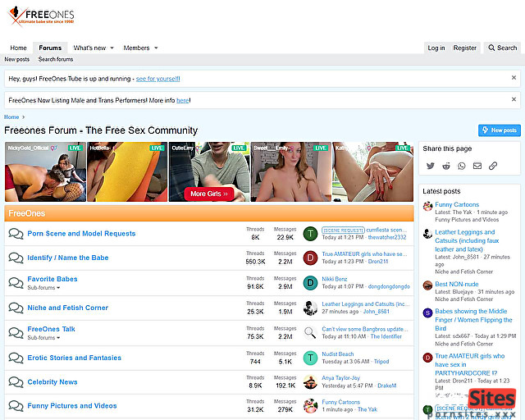Click the blue New posts button
Viewport: 525px width, 420px height.
click(500, 130)
